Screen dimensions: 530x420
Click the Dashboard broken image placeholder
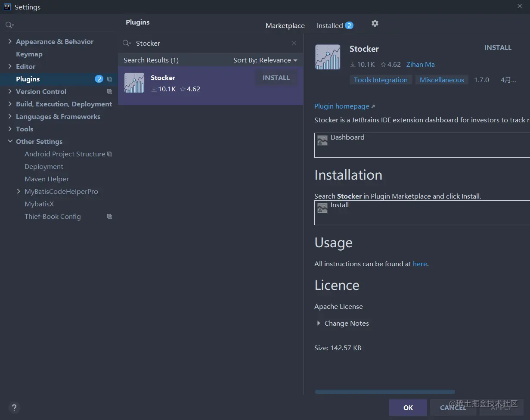[x=322, y=140]
